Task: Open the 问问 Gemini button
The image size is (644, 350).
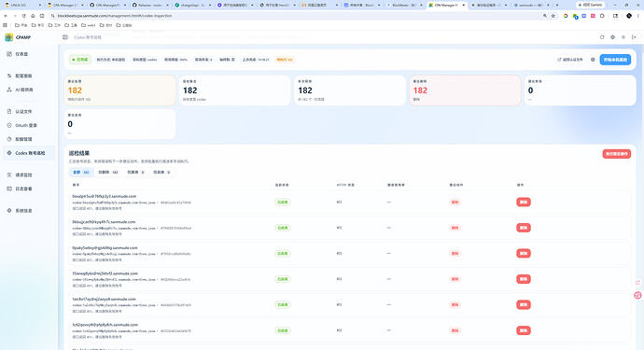Action: [591, 5]
